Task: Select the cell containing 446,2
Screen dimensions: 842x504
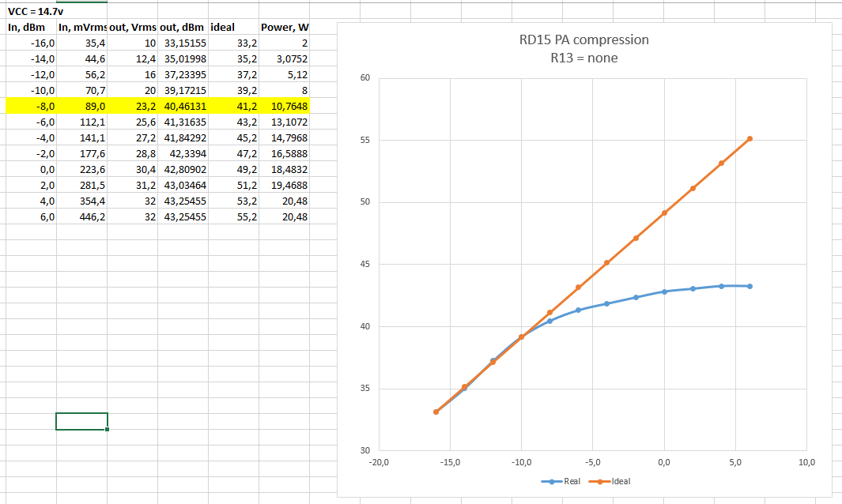Action: click(x=82, y=216)
